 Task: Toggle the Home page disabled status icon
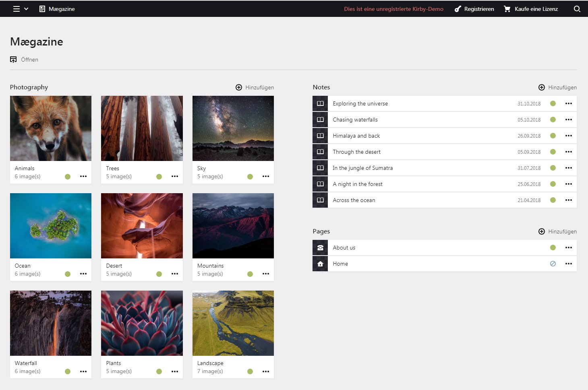(553, 264)
